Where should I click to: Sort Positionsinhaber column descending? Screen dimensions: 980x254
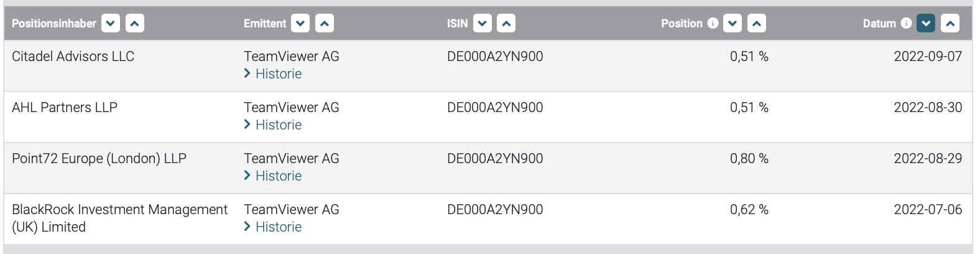[111, 24]
